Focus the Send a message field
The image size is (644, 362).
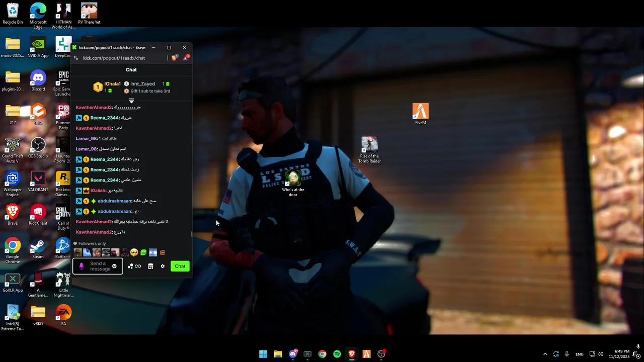coord(98,266)
